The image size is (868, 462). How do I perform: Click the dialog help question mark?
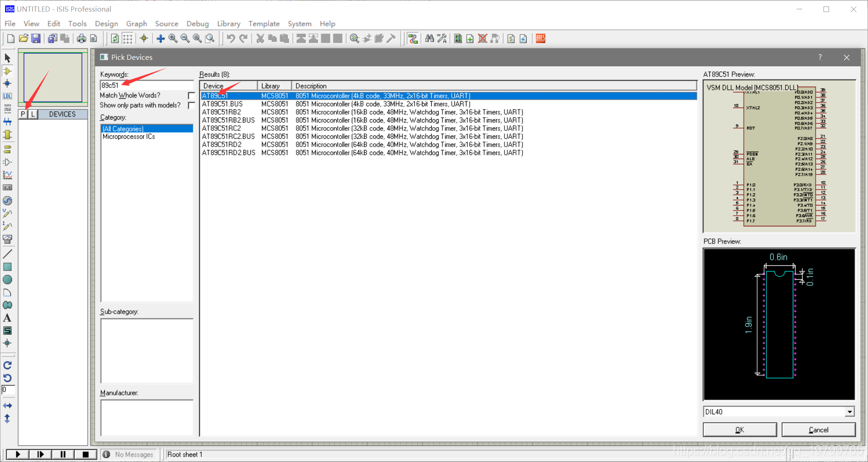coord(820,57)
